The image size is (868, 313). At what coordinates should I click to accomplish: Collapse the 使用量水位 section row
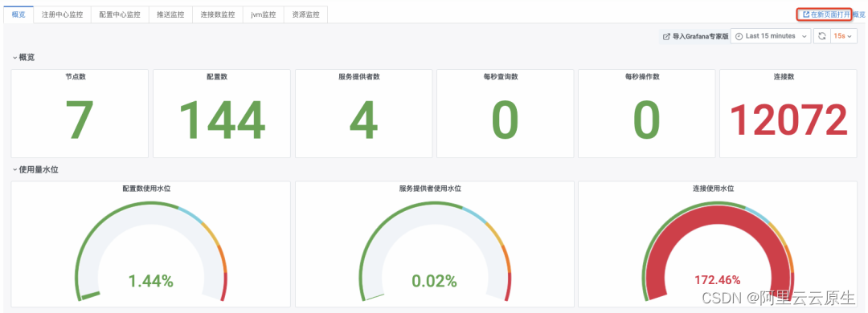point(35,169)
